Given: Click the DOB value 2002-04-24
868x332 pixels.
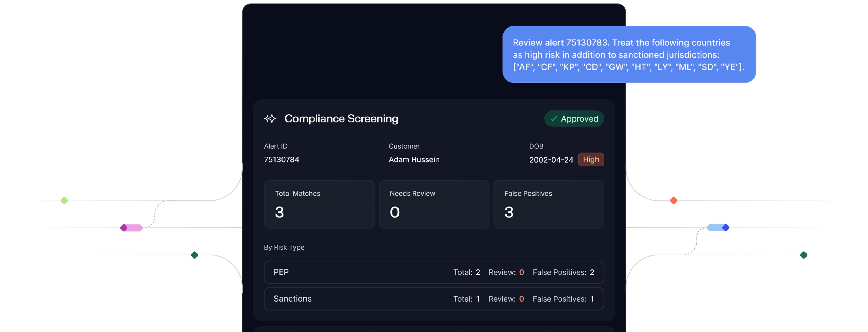Looking at the screenshot, I should click(551, 160).
